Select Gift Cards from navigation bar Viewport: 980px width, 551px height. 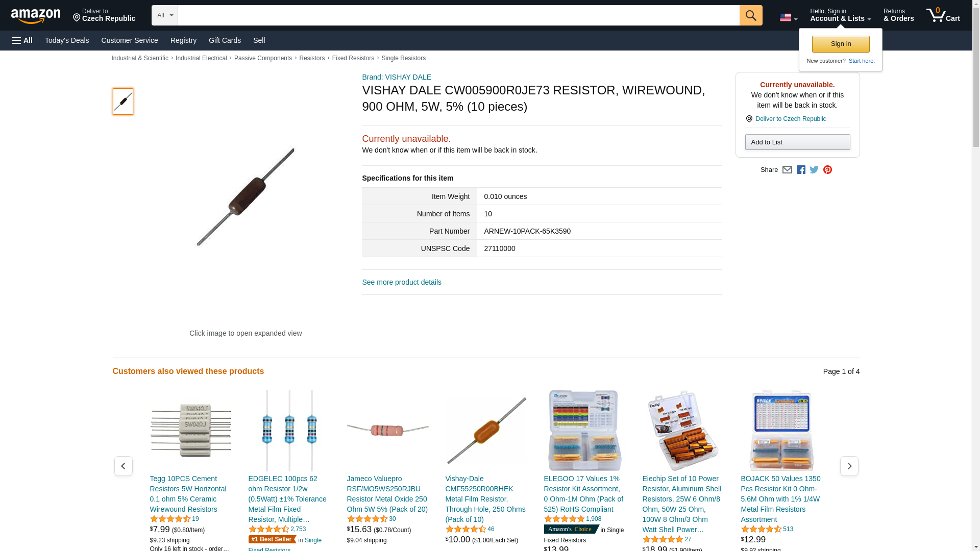225,40
